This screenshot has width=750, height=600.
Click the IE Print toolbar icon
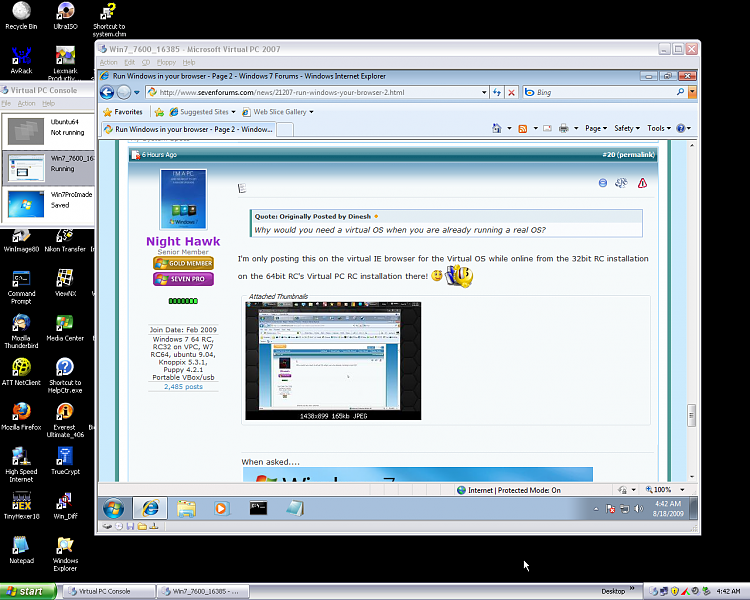(x=563, y=128)
